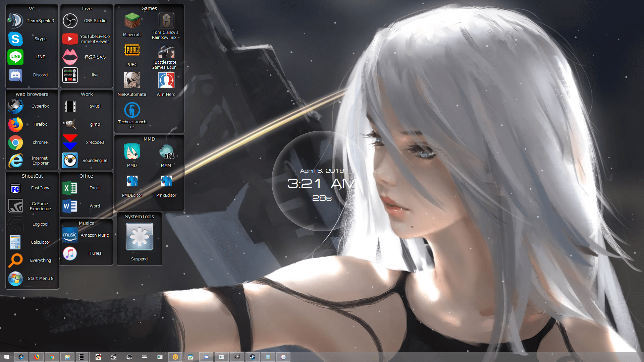Image resolution: width=644 pixels, height=362 pixels.
Task: Launch PUBG game
Action: tap(132, 54)
